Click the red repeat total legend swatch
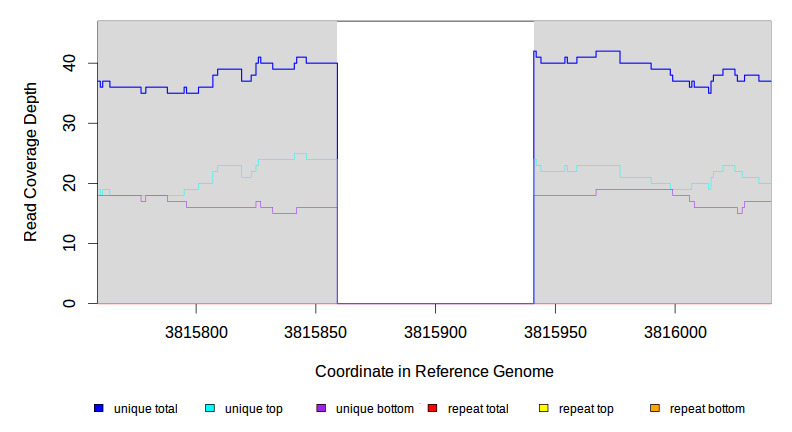Screen dimensions: 792x432 432,408
